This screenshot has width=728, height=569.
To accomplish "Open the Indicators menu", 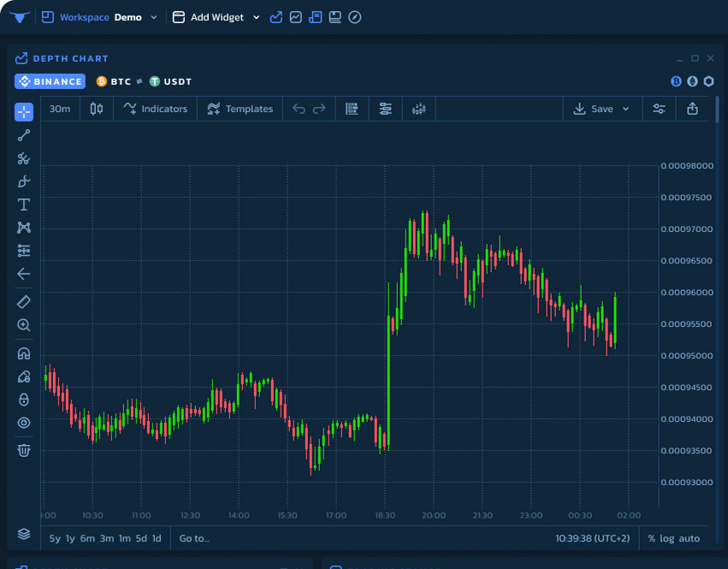I will (x=155, y=109).
